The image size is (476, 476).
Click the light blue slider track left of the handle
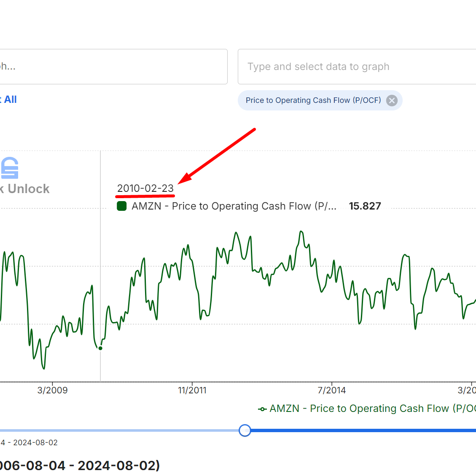point(119,430)
